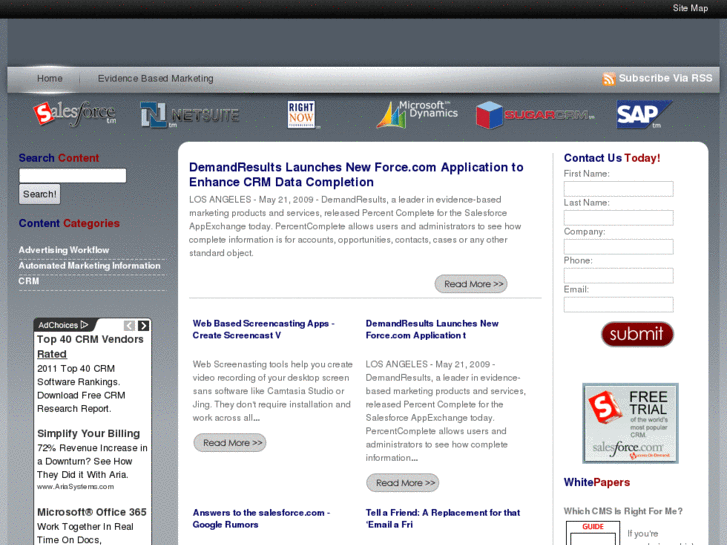This screenshot has height=545, width=727.
Task: Click Subscribe Via RSS link
Action: (x=665, y=78)
